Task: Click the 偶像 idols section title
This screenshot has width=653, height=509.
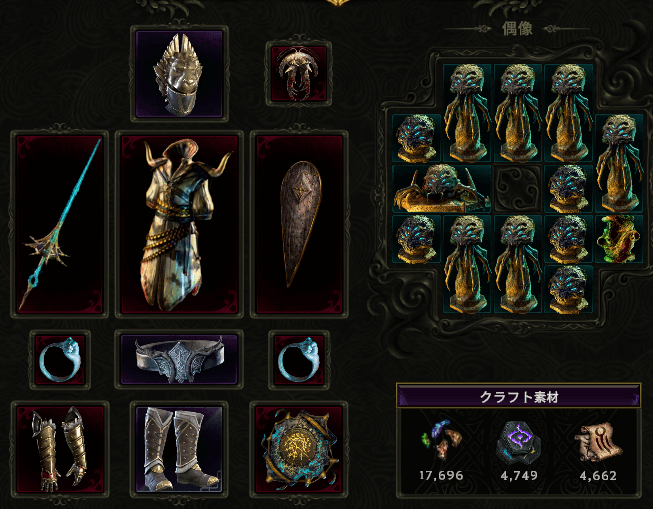Action: pos(518,28)
